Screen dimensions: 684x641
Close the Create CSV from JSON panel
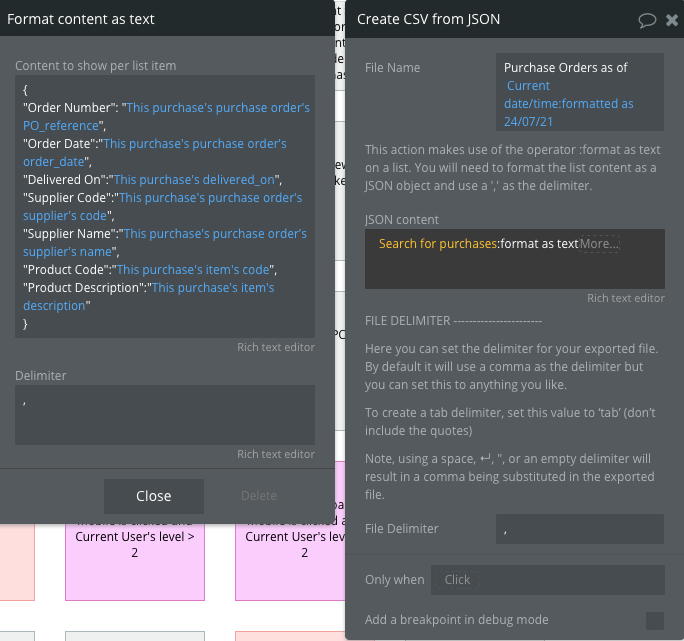tap(672, 19)
